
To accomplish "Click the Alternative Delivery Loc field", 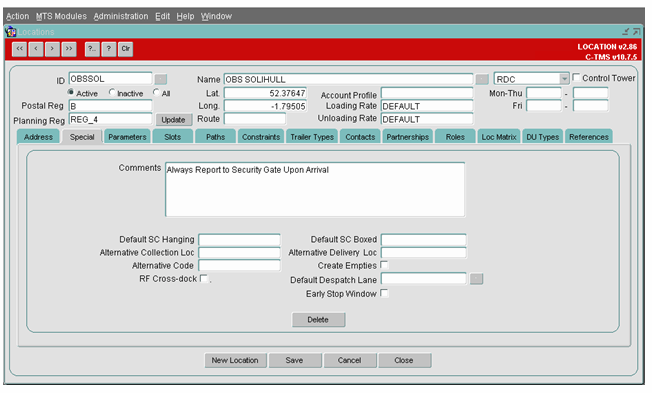I will click(424, 252).
